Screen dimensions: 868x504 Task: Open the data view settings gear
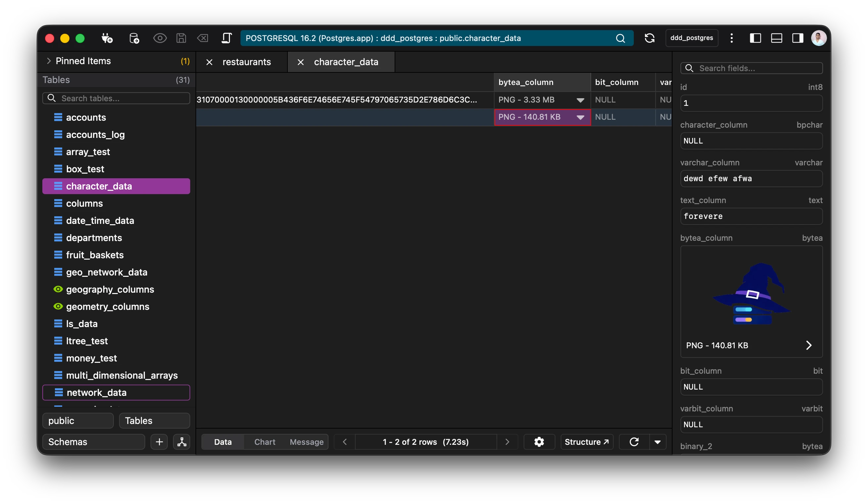pos(539,442)
